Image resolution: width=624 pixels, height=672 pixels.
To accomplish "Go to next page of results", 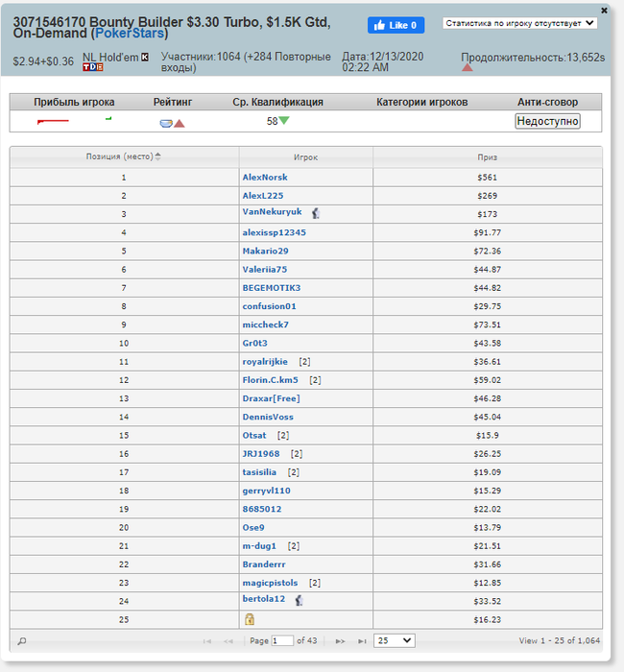I will pyautogui.click(x=340, y=641).
